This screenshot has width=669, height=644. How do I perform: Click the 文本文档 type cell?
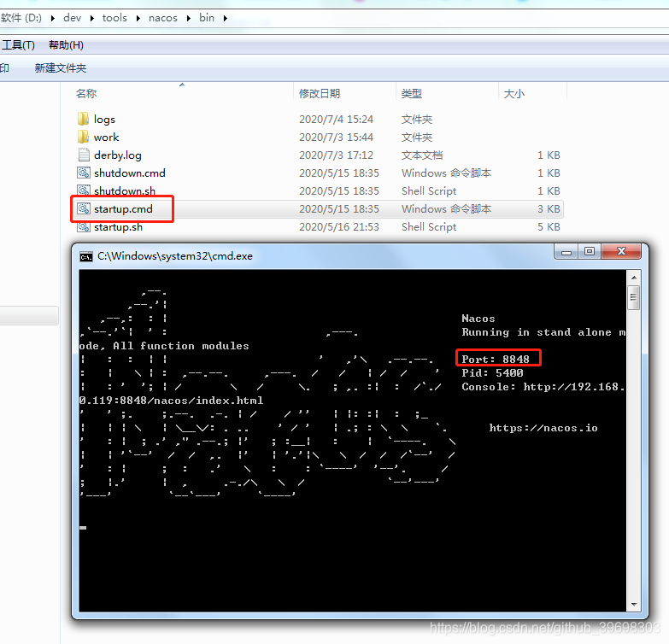(x=422, y=155)
